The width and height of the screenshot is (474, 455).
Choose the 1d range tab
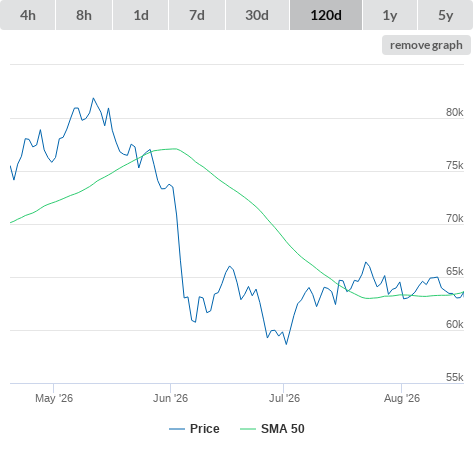pos(141,15)
